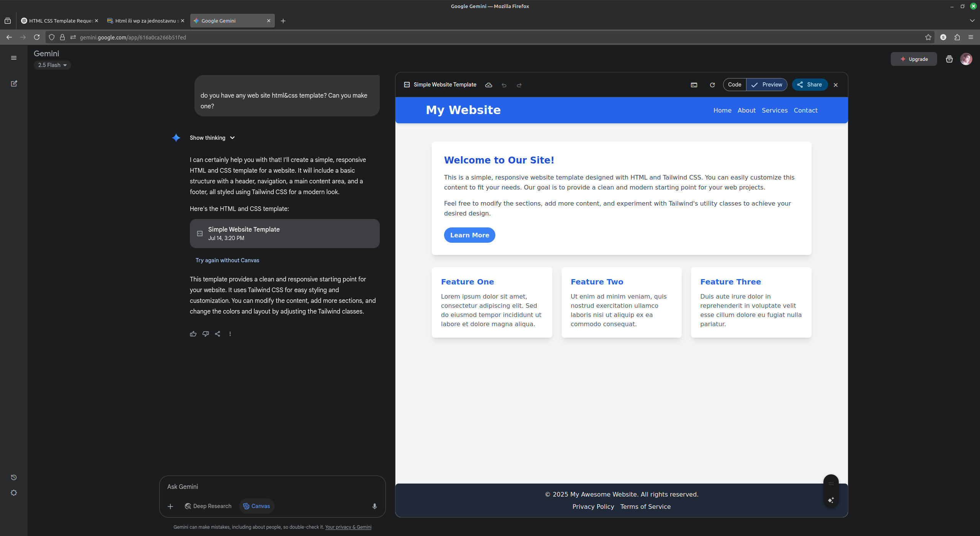The height and width of the screenshot is (536, 980).
Task: Open the Firefox tab list button
Action: pyautogui.click(x=8, y=21)
